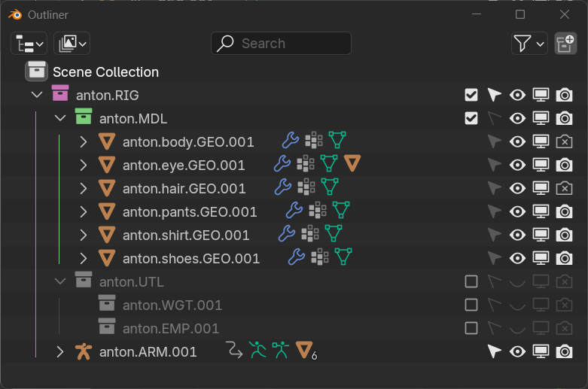This screenshot has width=588, height=389.
Task: Toggle anton.MDL monitor viewport icon
Action: coord(541,118)
